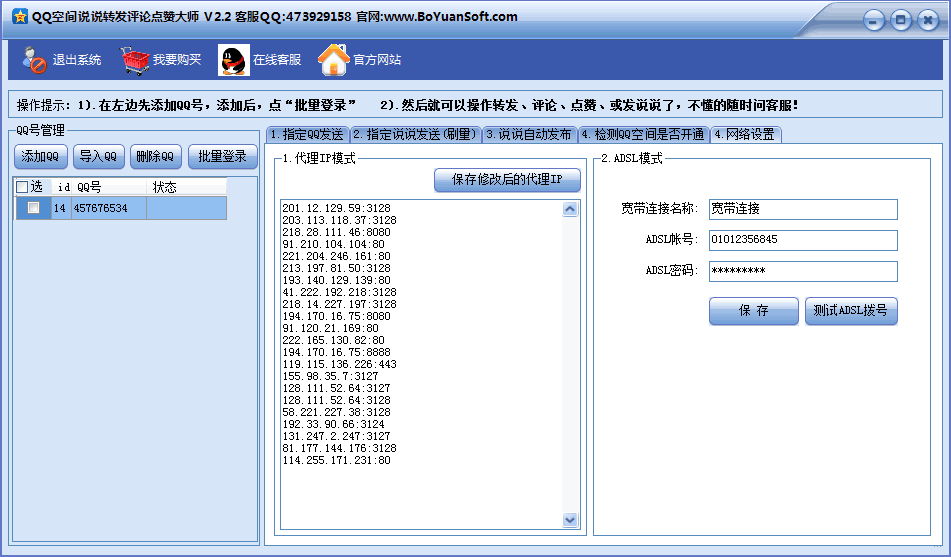The width and height of the screenshot is (951, 557).
Task: Click the proxy list scroll-up arrow
Action: tap(570, 209)
